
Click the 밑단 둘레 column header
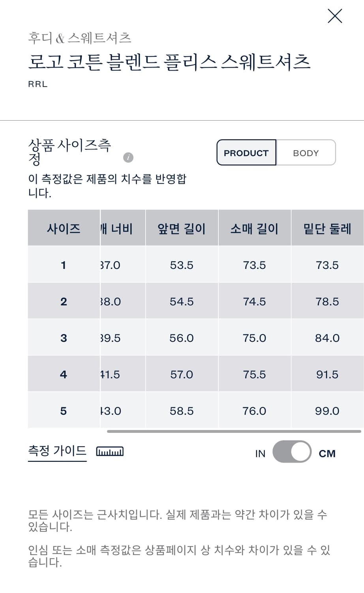click(327, 228)
